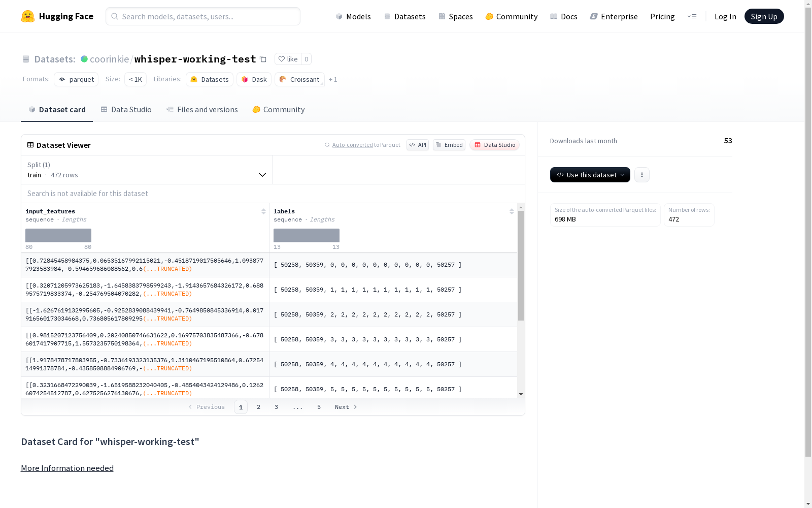Click the pagination ellipsis

coord(297,407)
